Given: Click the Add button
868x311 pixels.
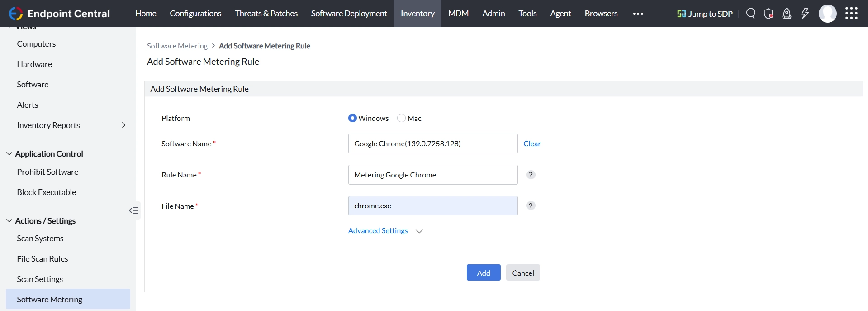Looking at the screenshot, I should point(484,273).
